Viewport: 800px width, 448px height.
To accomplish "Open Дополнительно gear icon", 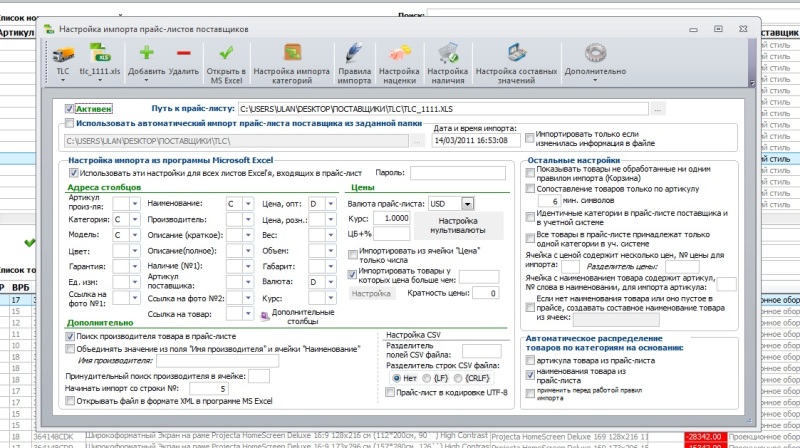I will [x=595, y=53].
